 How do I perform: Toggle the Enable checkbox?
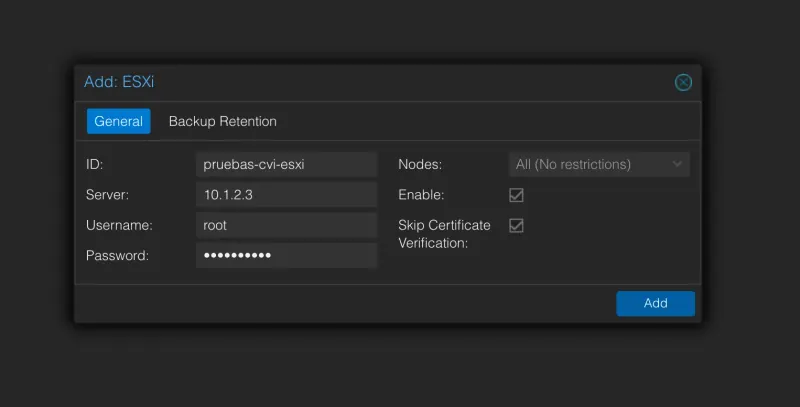[516, 195]
